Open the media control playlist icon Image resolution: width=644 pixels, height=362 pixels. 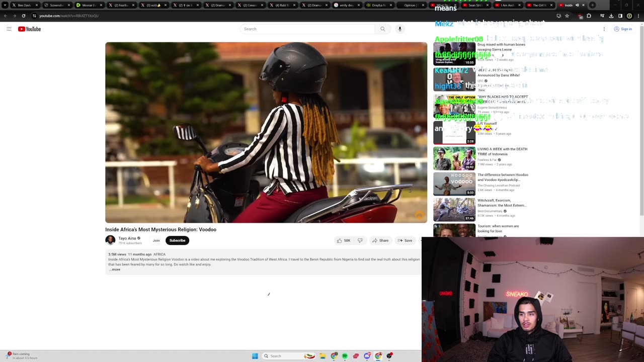602,16
